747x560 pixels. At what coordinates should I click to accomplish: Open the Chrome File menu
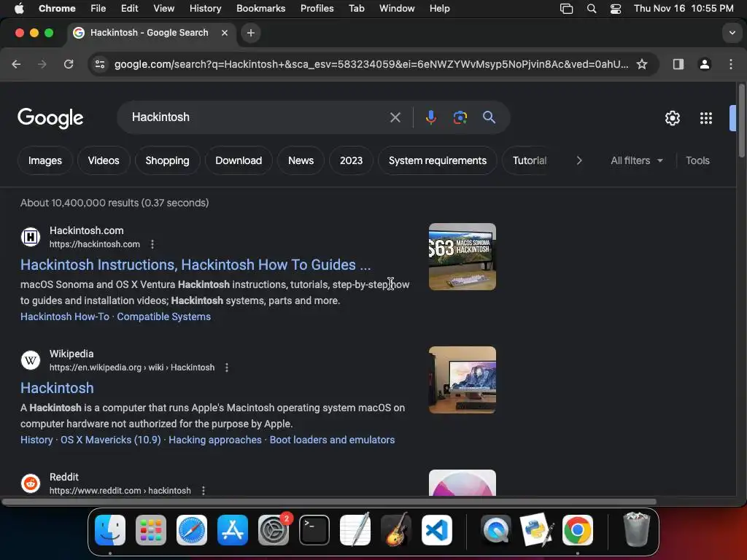tap(98, 9)
